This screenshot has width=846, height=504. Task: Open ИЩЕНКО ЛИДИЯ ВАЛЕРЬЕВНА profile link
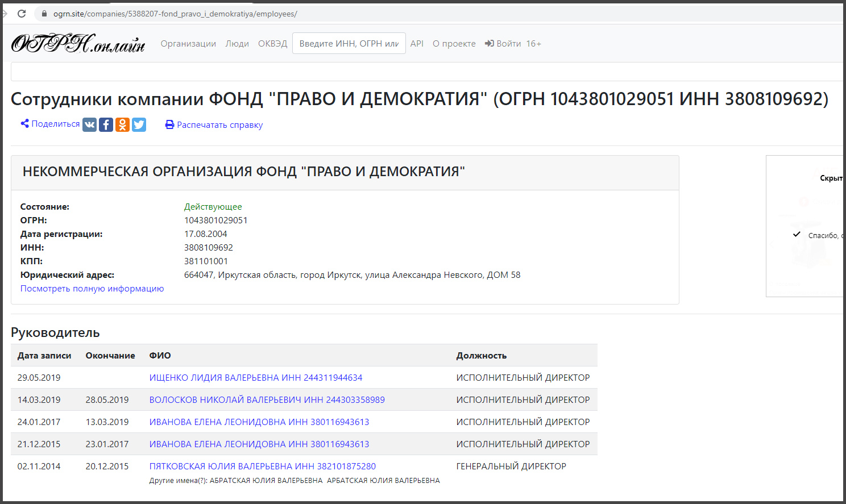coord(255,378)
